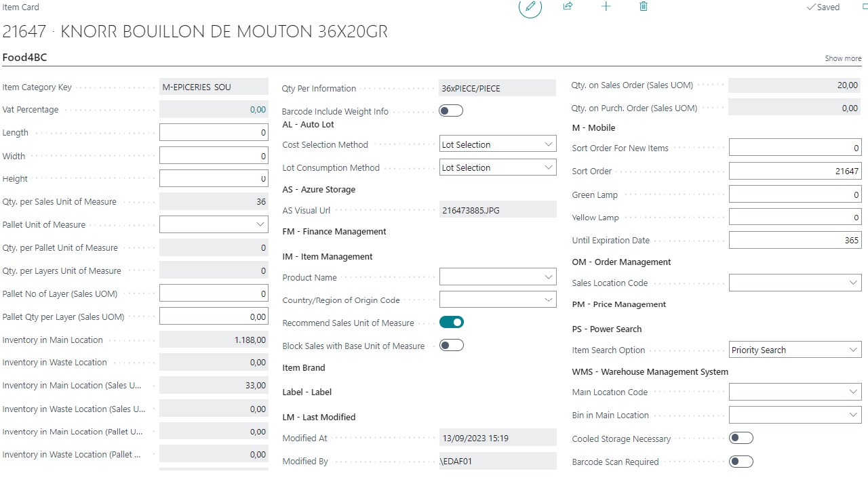This screenshot has height=488, width=868.
Task: Click the Width input field
Action: pyautogui.click(x=214, y=156)
